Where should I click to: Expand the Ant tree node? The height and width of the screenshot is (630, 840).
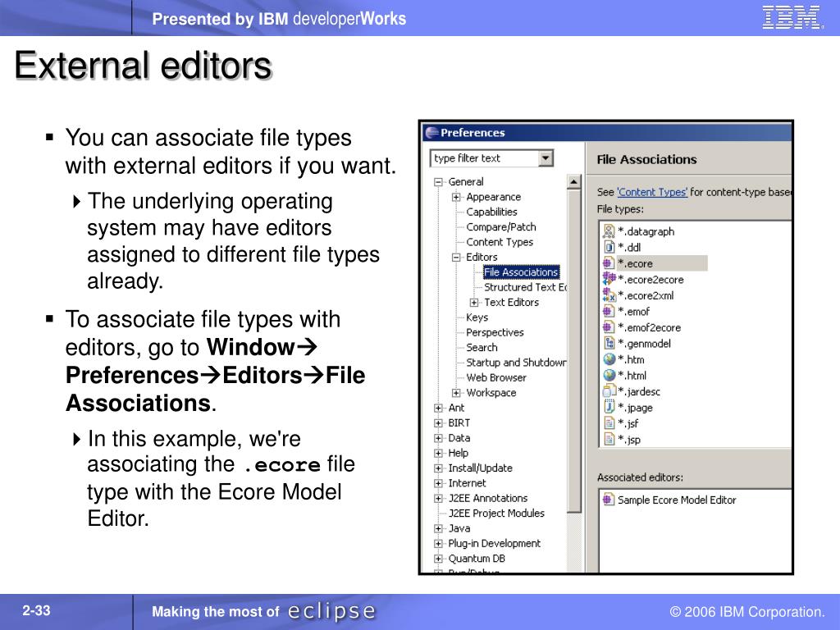[438, 408]
